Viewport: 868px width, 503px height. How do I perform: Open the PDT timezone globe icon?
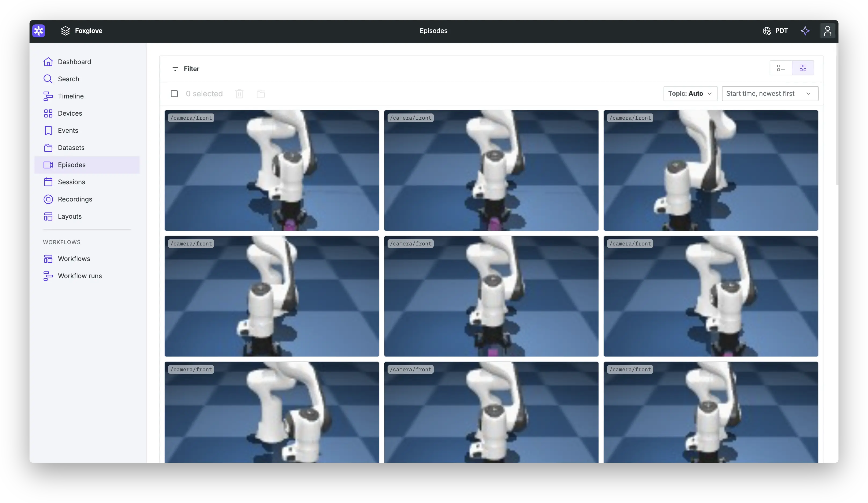point(766,31)
